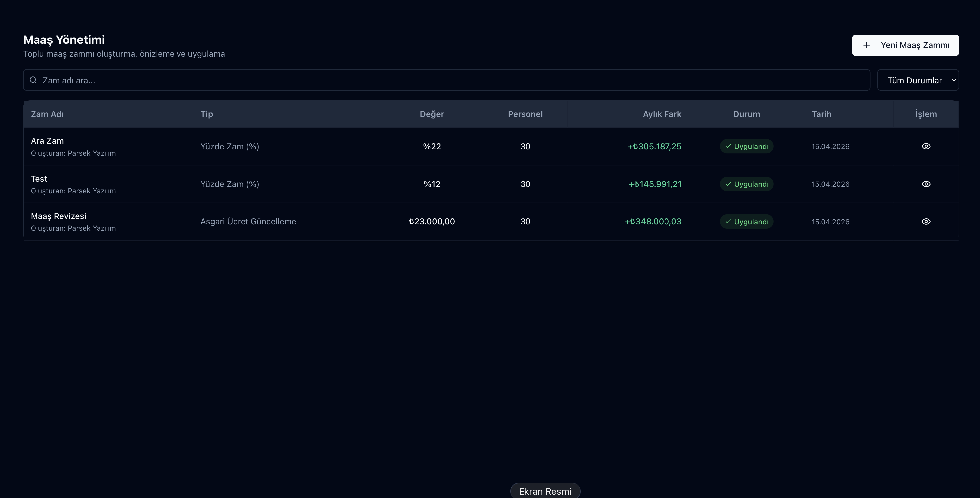Select the Test raise name

[x=39, y=179]
